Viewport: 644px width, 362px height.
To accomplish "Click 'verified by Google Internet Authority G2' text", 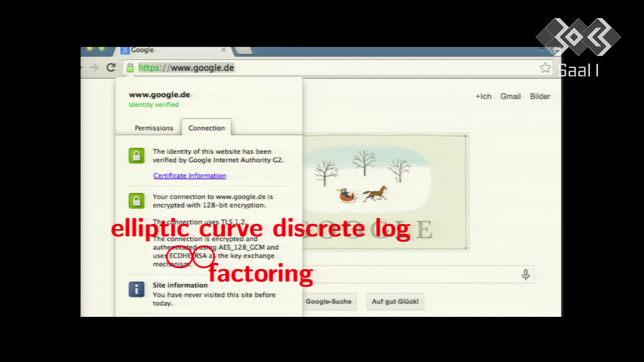I will point(218,160).
